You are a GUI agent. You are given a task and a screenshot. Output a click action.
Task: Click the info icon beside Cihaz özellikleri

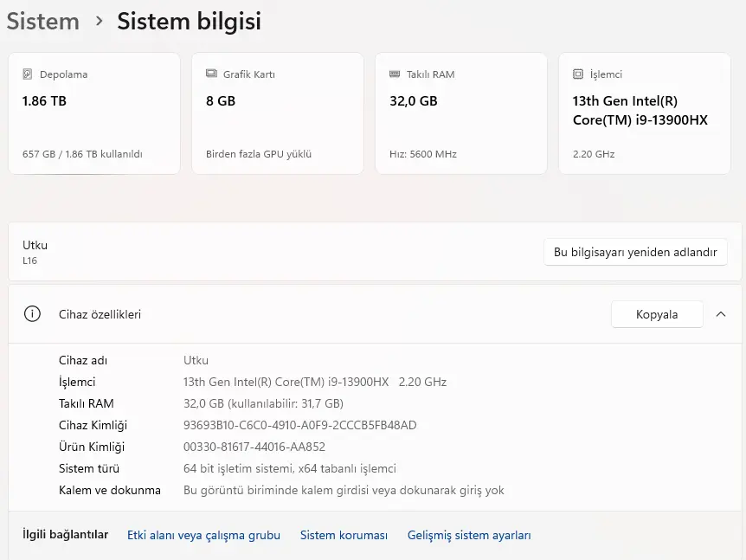click(x=32, y=314)
